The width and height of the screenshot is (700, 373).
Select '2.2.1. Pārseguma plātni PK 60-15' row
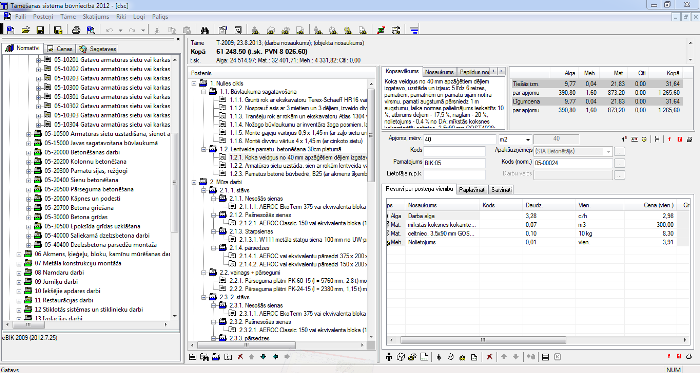click(x=298, y=281)
